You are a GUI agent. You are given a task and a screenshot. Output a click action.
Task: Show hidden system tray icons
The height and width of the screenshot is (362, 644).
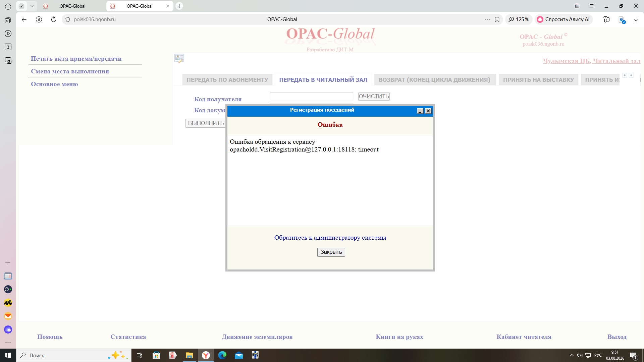coord(572,355)
